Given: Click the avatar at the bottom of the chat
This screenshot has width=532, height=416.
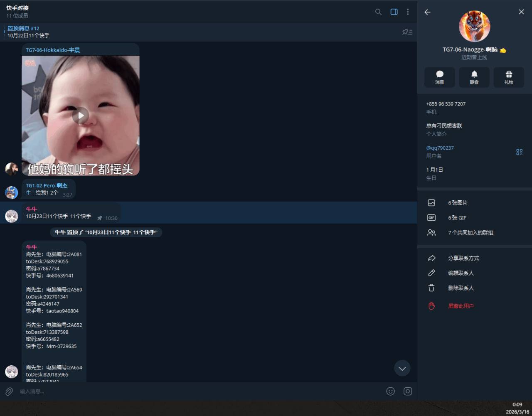Looking at the screenshot, I should 12,372.
